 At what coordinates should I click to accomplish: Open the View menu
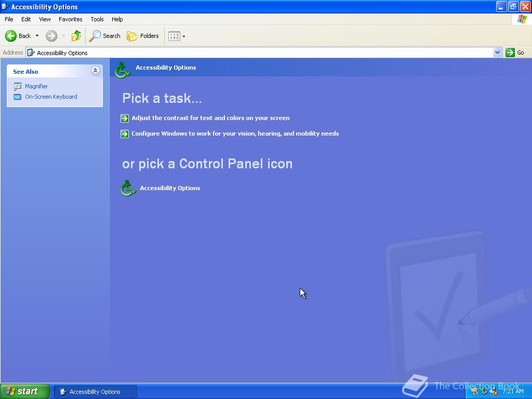click(45, 19)
